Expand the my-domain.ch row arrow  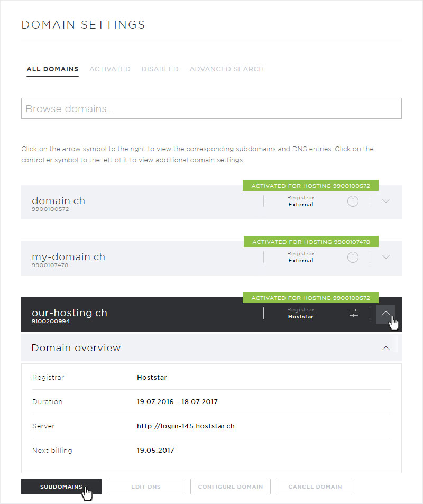[385, 257]
